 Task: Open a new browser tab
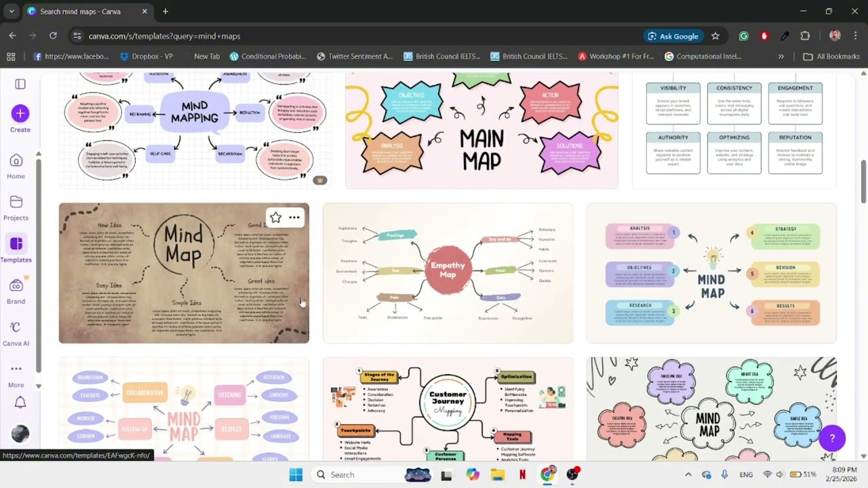165,12
